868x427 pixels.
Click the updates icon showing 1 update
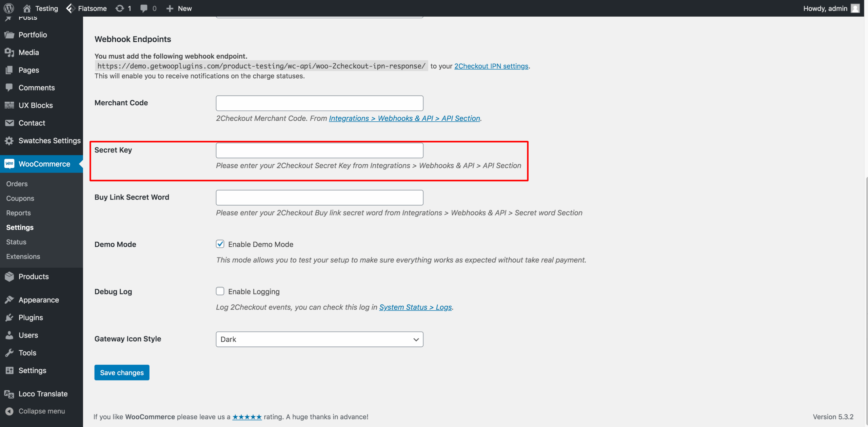click(x=119, y=8)
